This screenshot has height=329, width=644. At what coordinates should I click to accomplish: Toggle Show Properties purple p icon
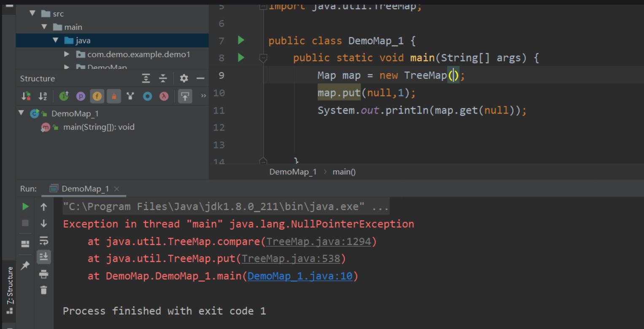coord(81,96)
